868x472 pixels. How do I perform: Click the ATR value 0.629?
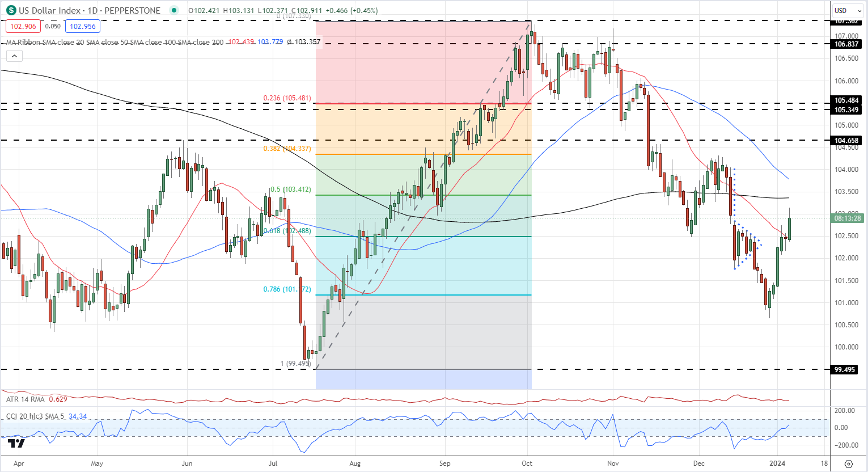tap(58, 399)
